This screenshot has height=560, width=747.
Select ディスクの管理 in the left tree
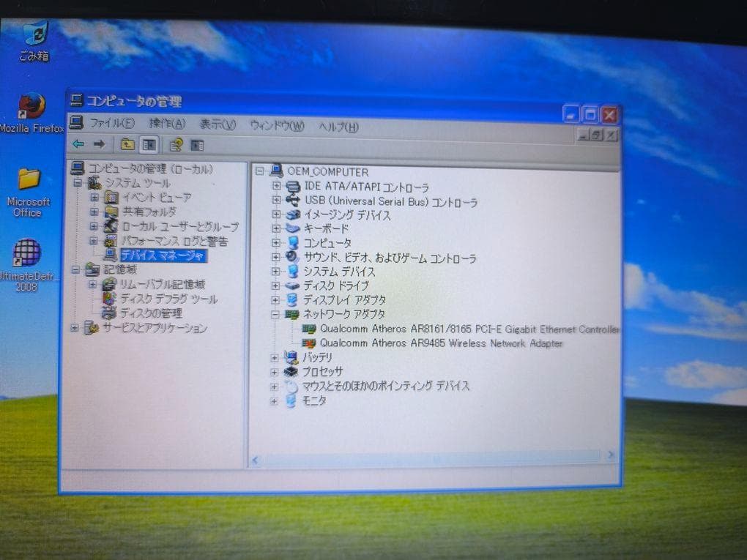coord(152,313)
